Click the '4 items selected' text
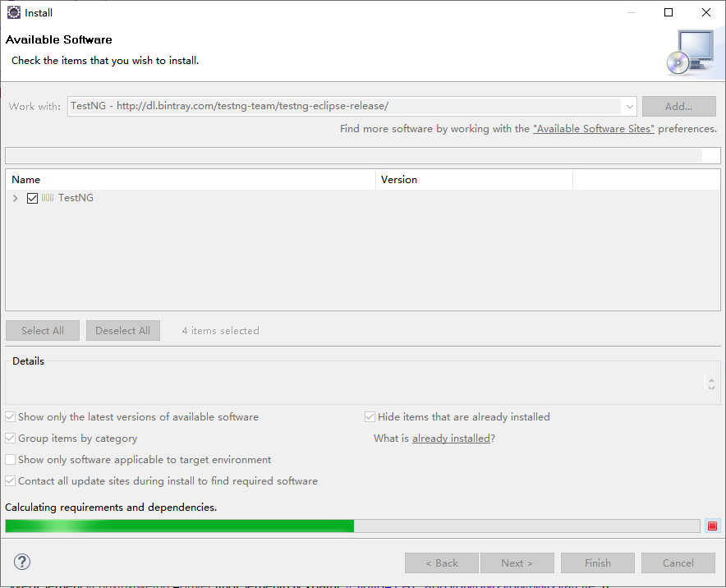 point(220,331)
